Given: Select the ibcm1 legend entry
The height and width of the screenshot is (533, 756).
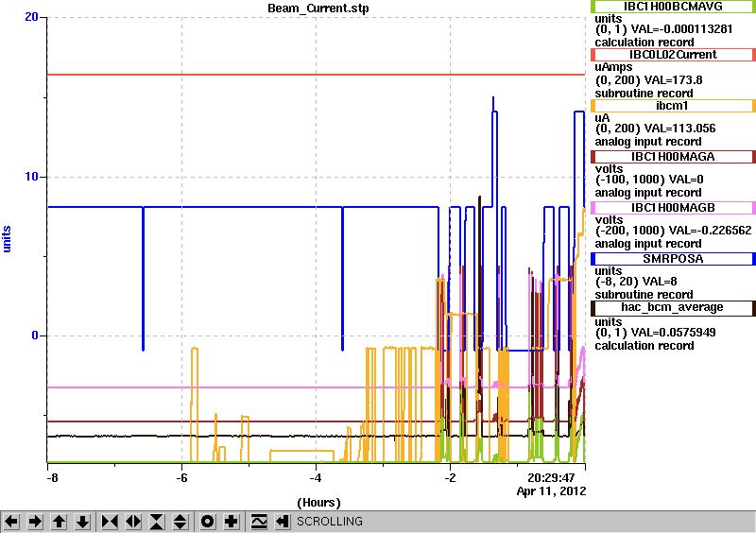Looking at the screenshot, I should click(673, 106).
